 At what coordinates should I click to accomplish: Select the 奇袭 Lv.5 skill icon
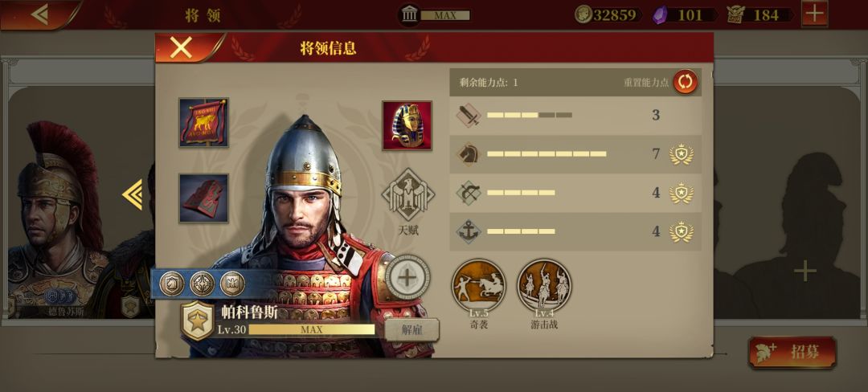[x=478, y=286]
